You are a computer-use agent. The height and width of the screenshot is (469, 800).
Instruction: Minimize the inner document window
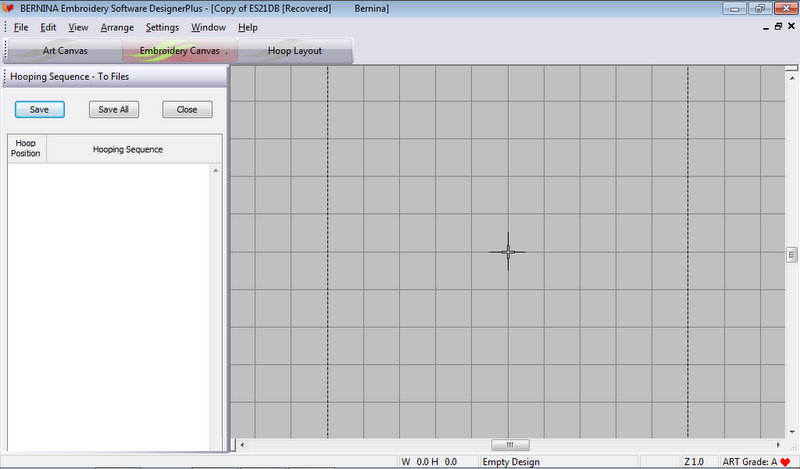point(763,27)
